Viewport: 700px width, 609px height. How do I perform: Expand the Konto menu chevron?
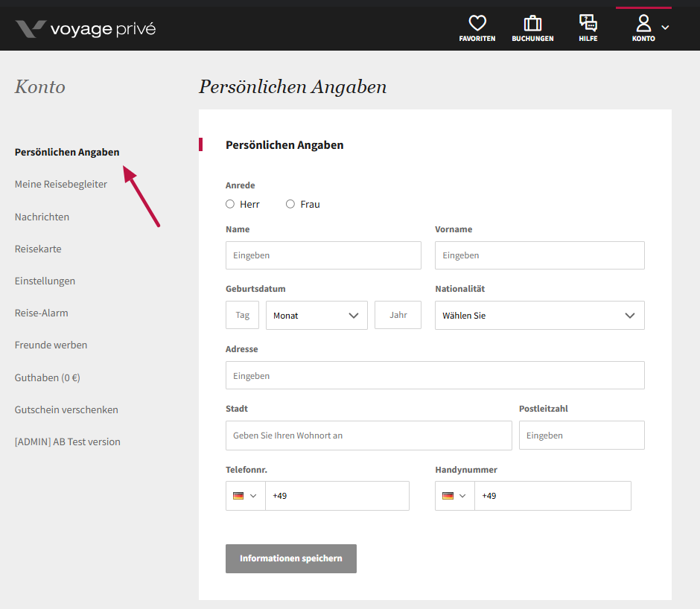665,28
